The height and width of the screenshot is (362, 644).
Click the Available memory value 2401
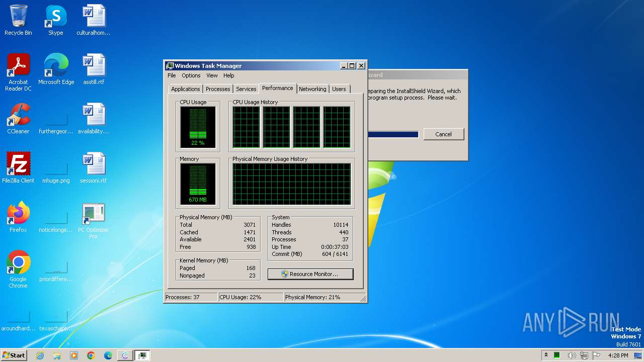[250, 239]
